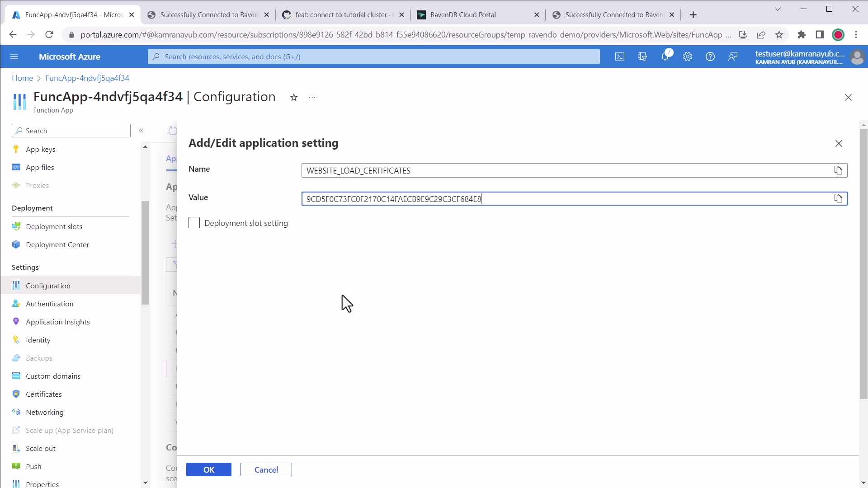The height and width of the screenshot is (488, 868).
Task: Open the more options ellipsis next to title
Action: 312,98
